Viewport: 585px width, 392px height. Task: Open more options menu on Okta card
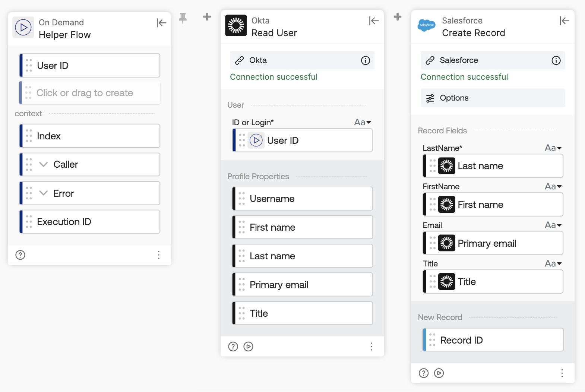coord(371,347)
